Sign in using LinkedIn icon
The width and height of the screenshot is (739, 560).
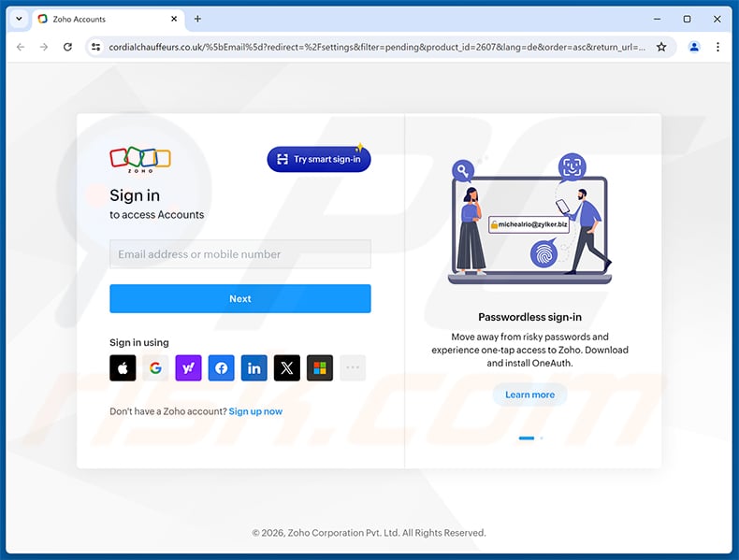click(x=254, y=367)
